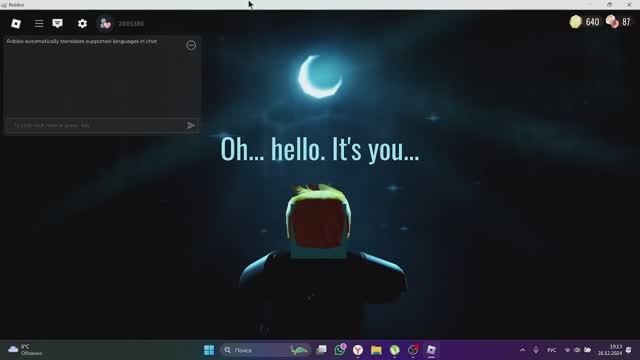The width and height of the screenshot is (640, 360).
Task: Click the microphone tray icon
Action: [x=536, y=350]
